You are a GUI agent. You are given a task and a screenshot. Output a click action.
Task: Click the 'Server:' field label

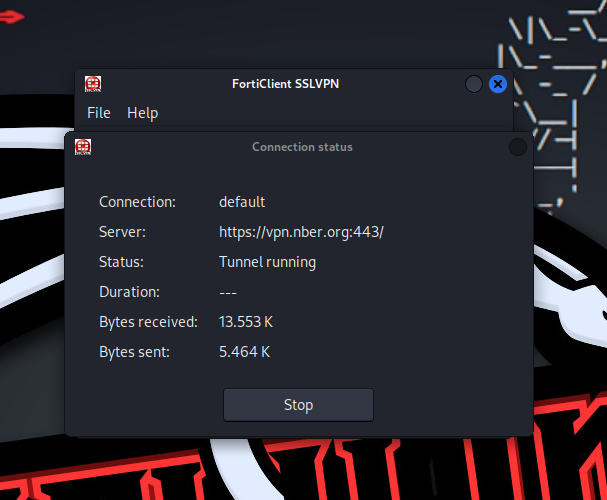122,232
